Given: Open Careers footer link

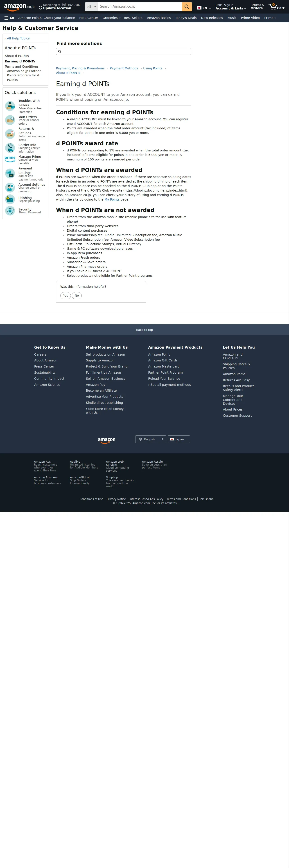Looking at the screenshot, I should click(x=40, y=354).
